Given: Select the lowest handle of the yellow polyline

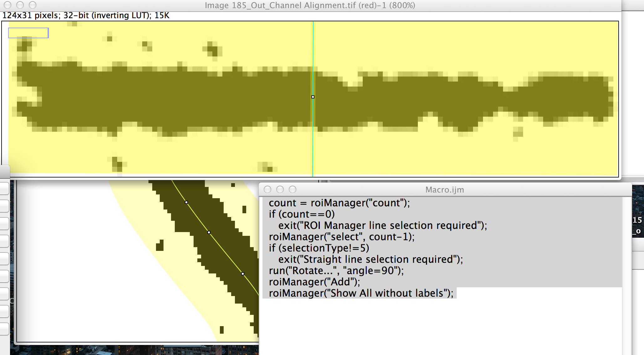Looking at the screenshot, I should point(243,274).
